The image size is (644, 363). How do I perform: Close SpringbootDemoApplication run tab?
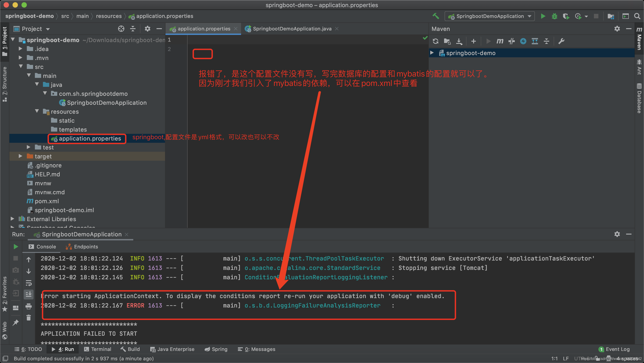click(127, 234)
